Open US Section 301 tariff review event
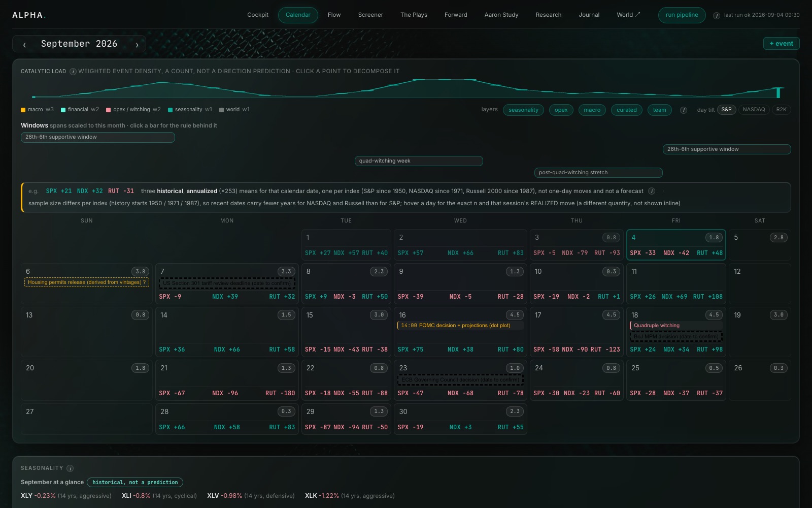 pyautogui.click(x=227, y=283)
